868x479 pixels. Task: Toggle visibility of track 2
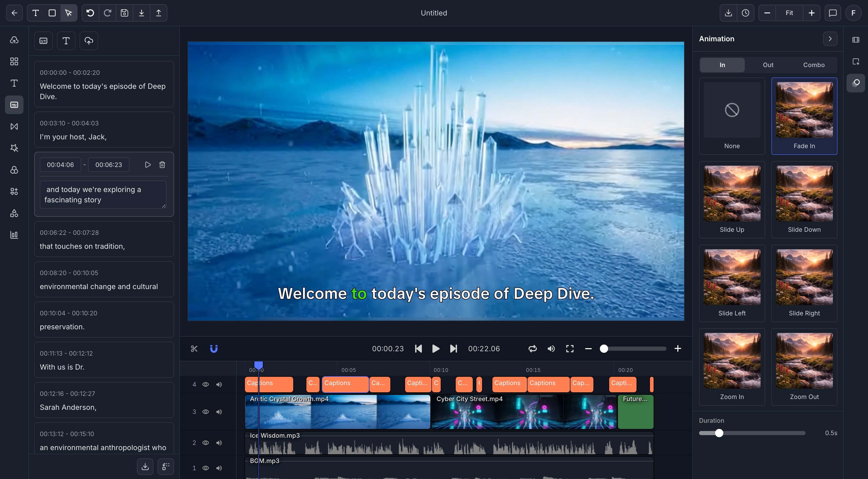[206, 443]
